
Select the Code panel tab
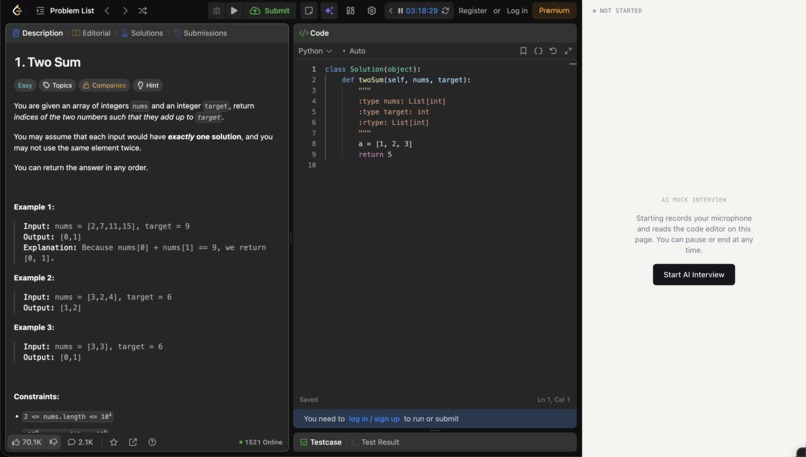[314, 33]
